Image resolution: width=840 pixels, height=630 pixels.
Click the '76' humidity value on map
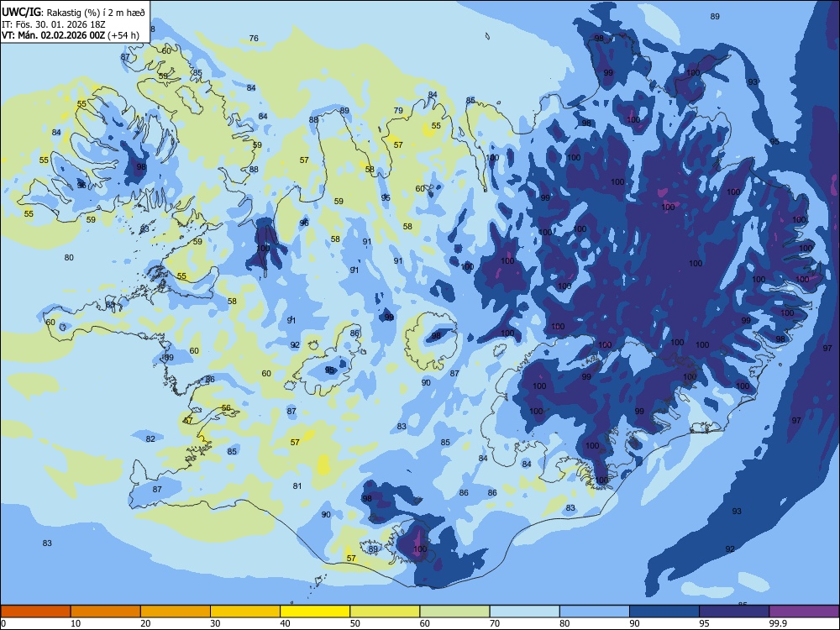(x=254, y=38)
